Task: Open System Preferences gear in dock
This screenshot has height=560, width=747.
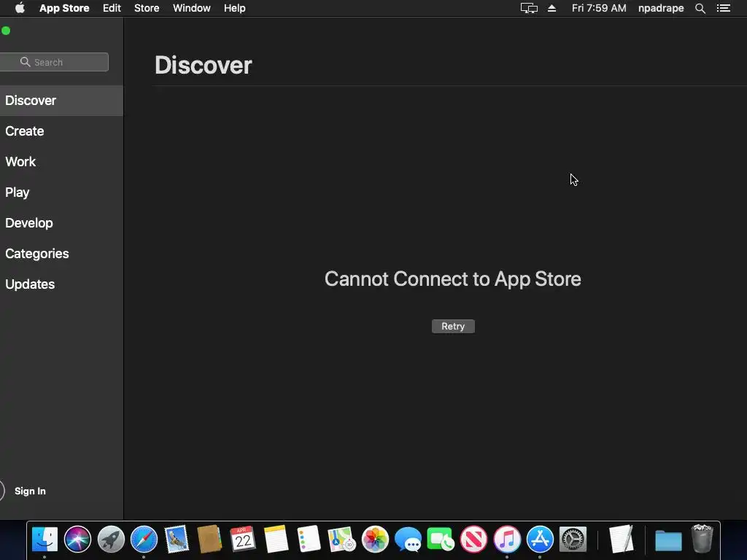Action: click(573, 540)
